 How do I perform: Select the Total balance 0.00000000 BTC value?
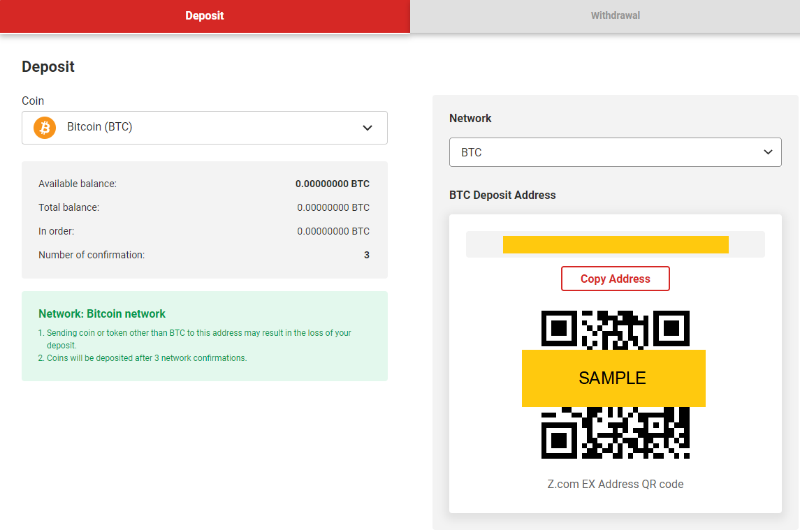[x=333, y=207]
